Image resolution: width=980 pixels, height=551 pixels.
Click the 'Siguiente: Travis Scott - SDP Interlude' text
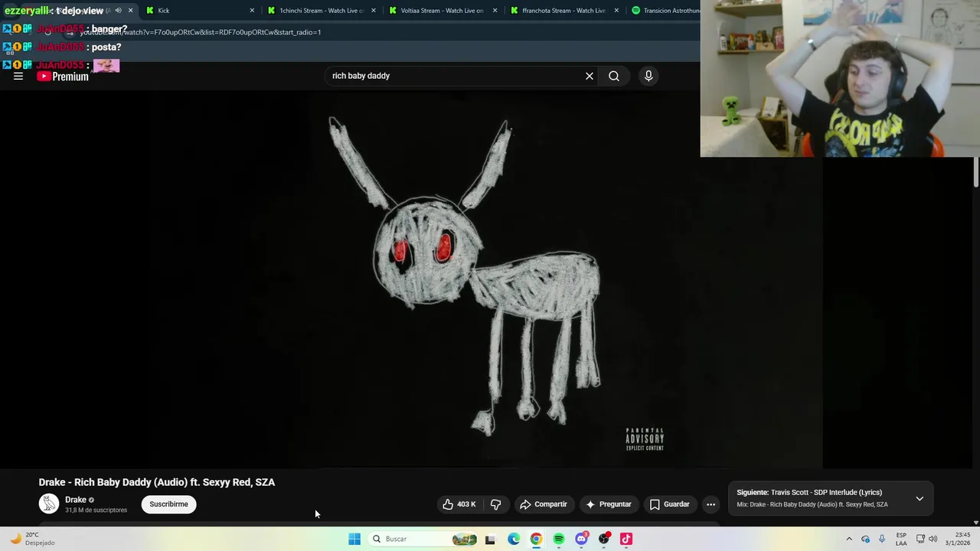pyautogui.click(x=809, y=492)
